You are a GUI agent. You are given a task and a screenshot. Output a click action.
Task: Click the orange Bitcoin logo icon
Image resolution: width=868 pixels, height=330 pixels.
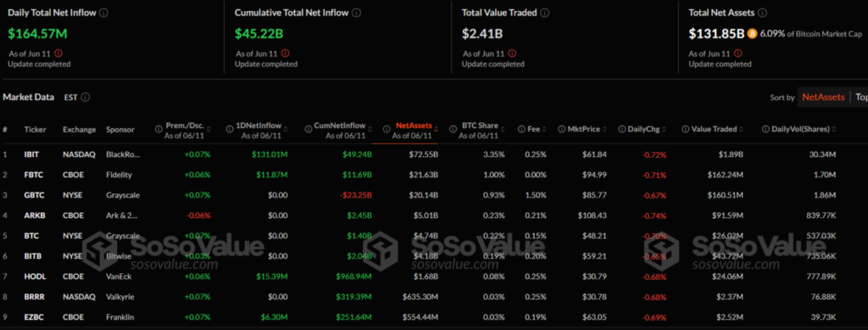click(752, 34)
